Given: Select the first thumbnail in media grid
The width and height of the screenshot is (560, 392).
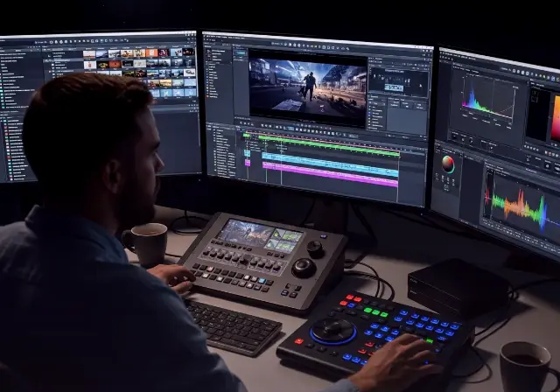Looking at the screenshot, I should (x=89, y=54).
